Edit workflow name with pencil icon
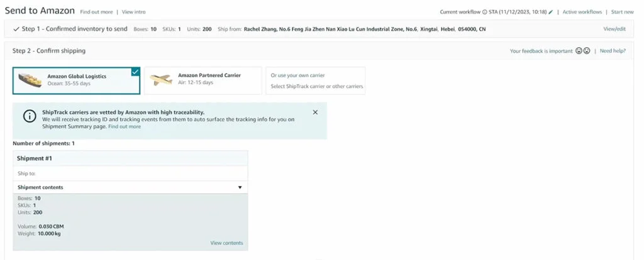Viewport: 644px width, 260px height. pos(550,12)
